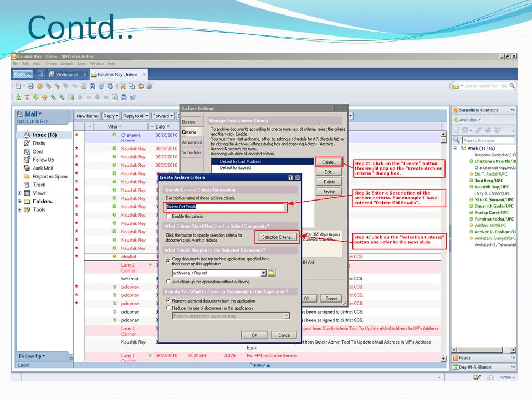Click the new document toolbar icon
Screen dimensions: 532x399
click(18, 86)
